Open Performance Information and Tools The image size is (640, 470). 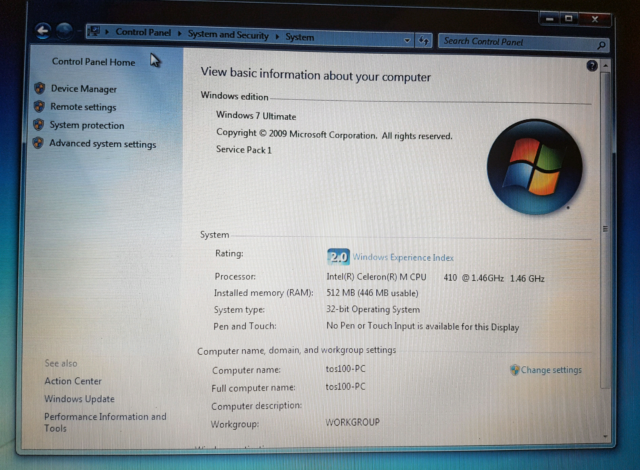105,422
